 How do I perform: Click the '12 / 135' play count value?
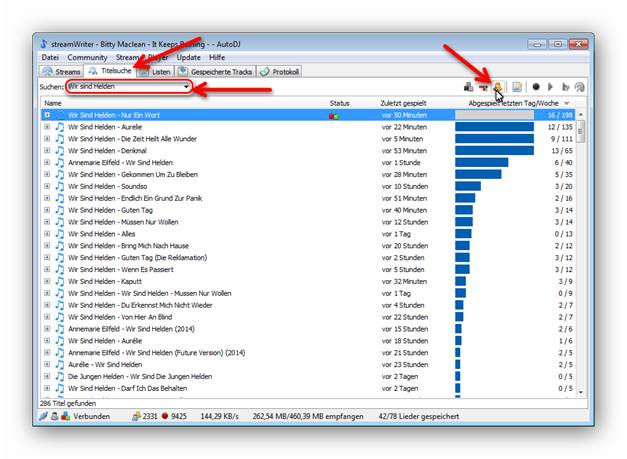click(560, 127)
